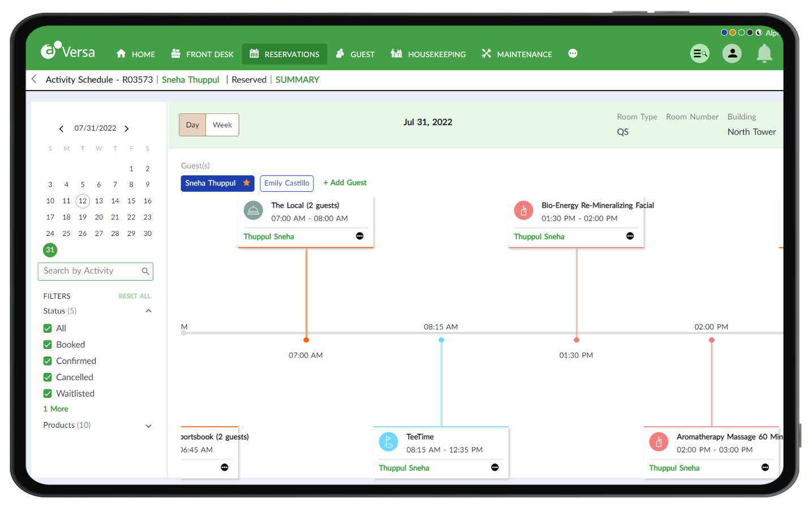Open the notifications bell icon
Image resolution: width=812 pixels, height=507 pixels.
pyautogui.click(x=764, y=54)
